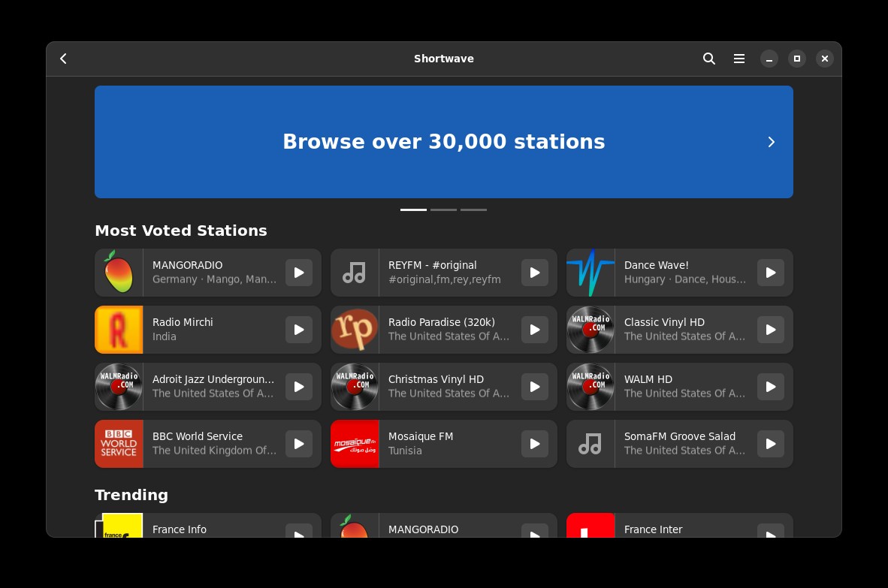Open the Shortwave hamburger menu
Screen dimensions: 888x588
point(739,59)
